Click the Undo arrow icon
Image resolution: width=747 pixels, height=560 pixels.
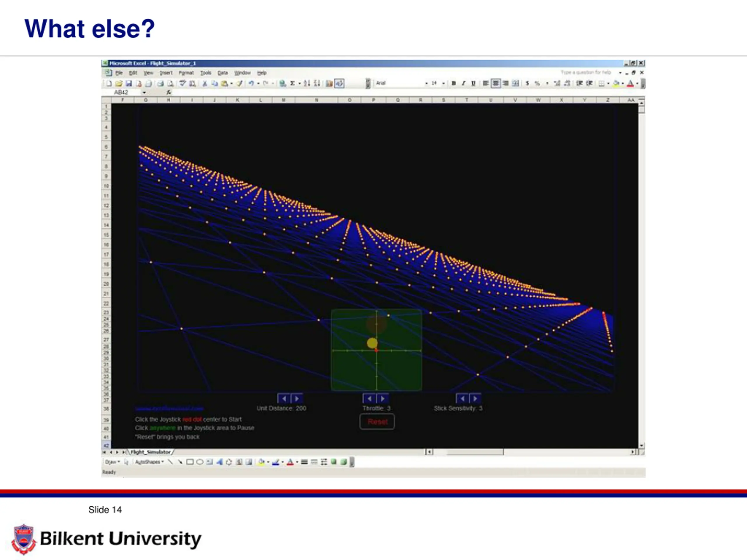[251, 83]
